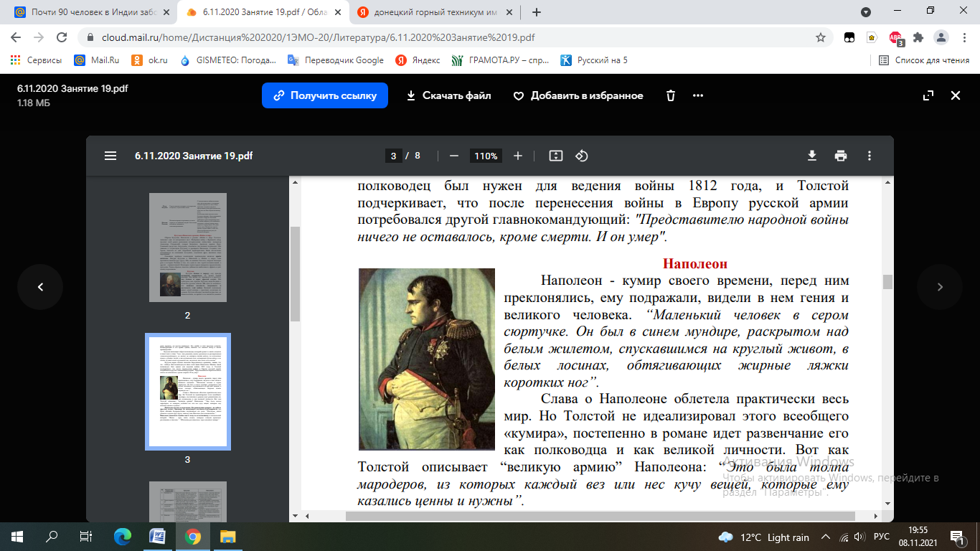Viewport: 980px width, 551px height.
Task: Open the cloud file more options ellipsis
Action: pyautogui.click(x=698, y=95)
